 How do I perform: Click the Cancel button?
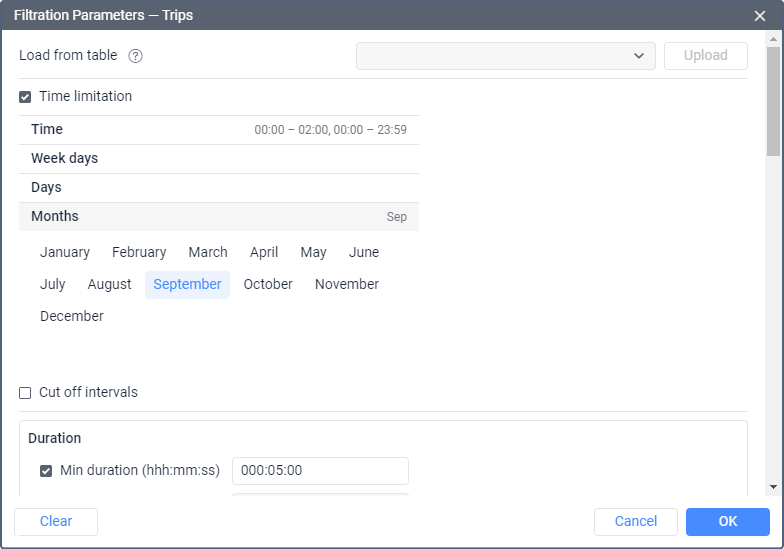tap(636, 522)
